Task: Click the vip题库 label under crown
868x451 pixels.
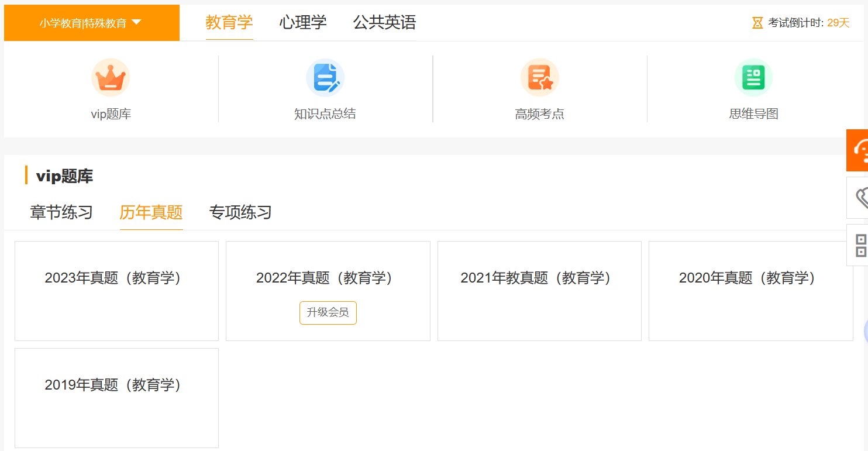Action: tap(111, 114)
